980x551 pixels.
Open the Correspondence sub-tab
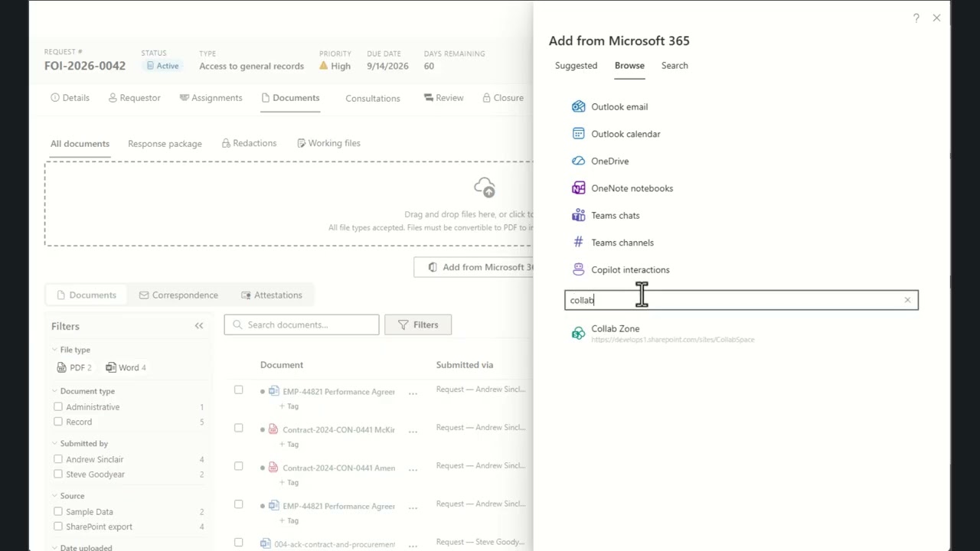click(178, 295)
